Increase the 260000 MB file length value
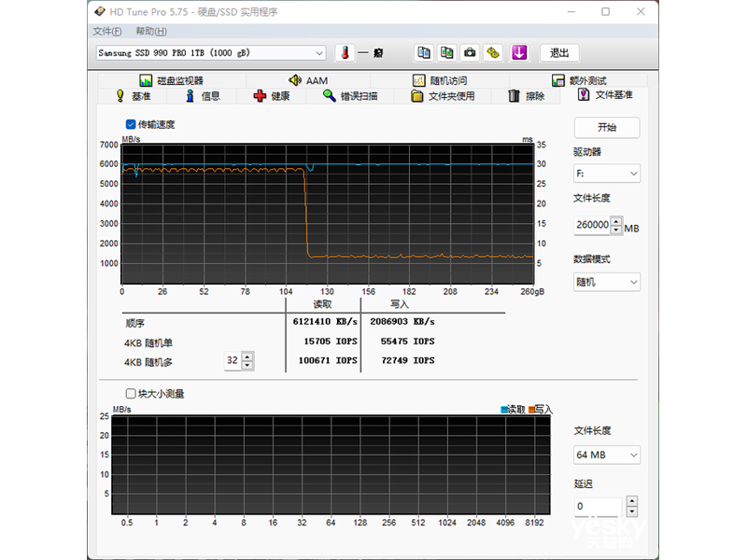The height and width of the screenshot is (560, 747). pyautogui.click(x=616, y=221)
